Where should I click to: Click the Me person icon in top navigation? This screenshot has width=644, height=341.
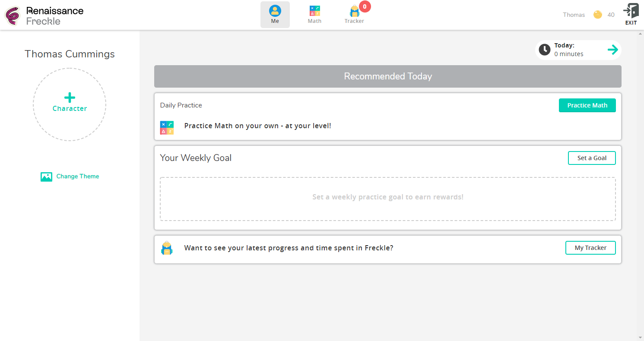point(275,9)
